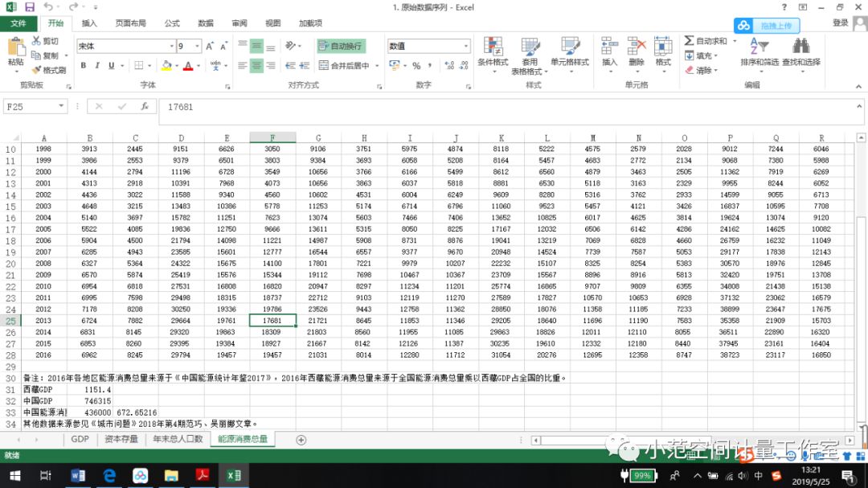
Task: Apply the red font color
Action: 188,65
